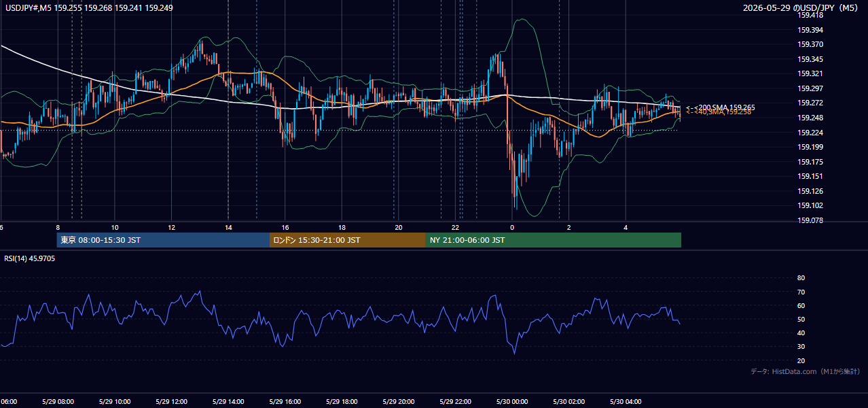Click RSI scale label 70

(801, 292)
